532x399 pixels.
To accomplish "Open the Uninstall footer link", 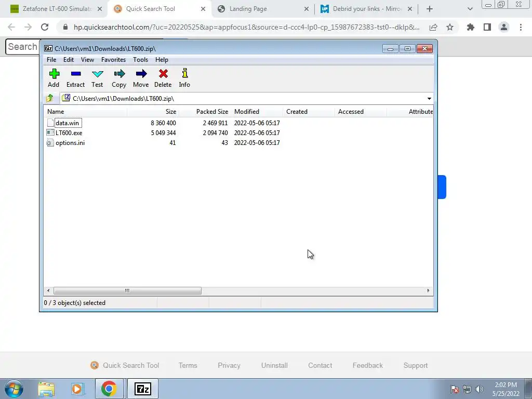I will click(274, 365).
